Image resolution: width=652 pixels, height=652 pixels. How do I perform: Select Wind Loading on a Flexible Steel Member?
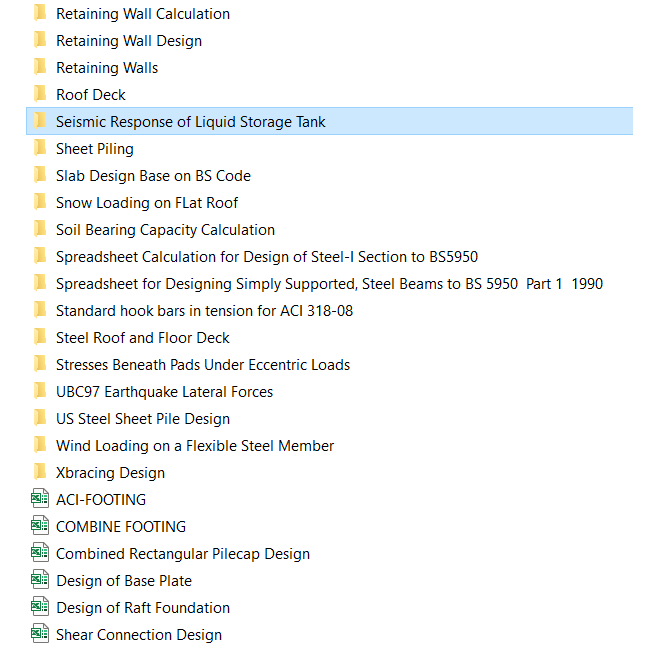pos(195,446)
